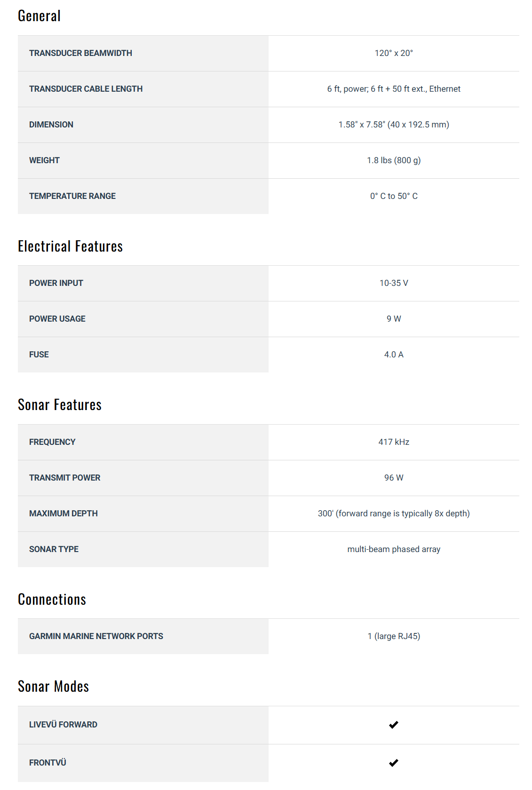Click the Garmin Marine Network Ports label
The image size is (532, 790).
coord(96,636)
